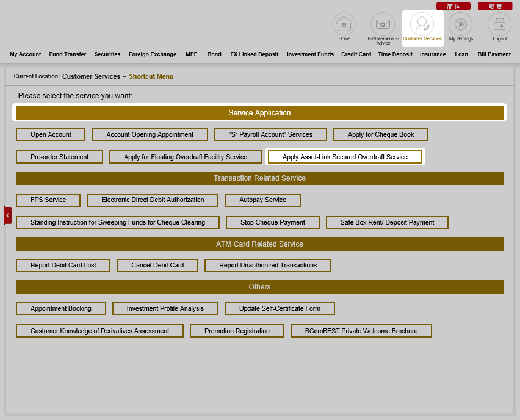Click the Logout icon
520x420 pixels.
(499, 24)
